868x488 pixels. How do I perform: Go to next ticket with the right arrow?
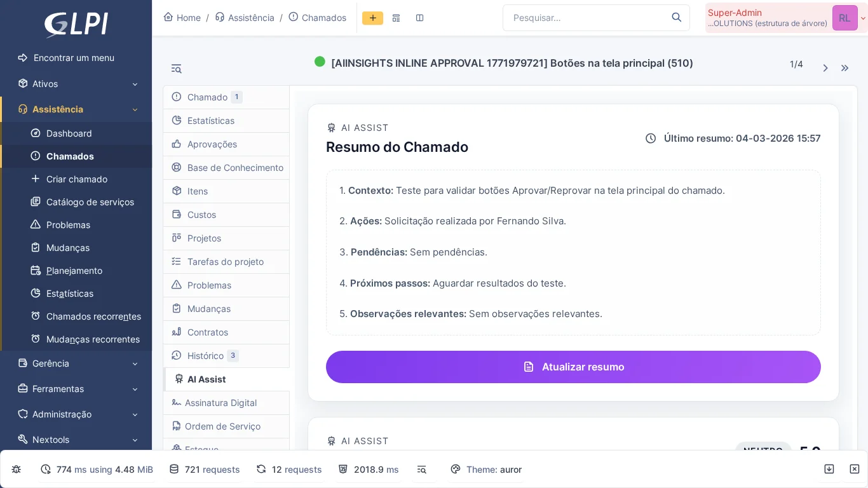(825, 68)
